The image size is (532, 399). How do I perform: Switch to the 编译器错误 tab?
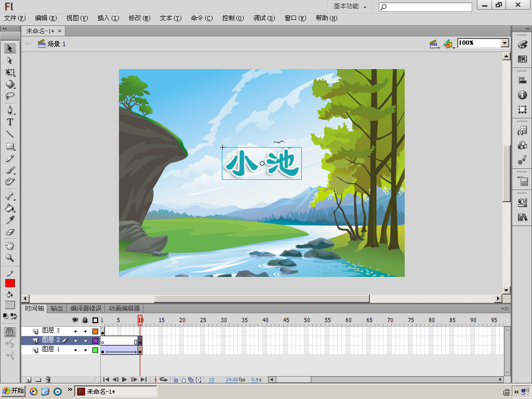tap(86, 309)
